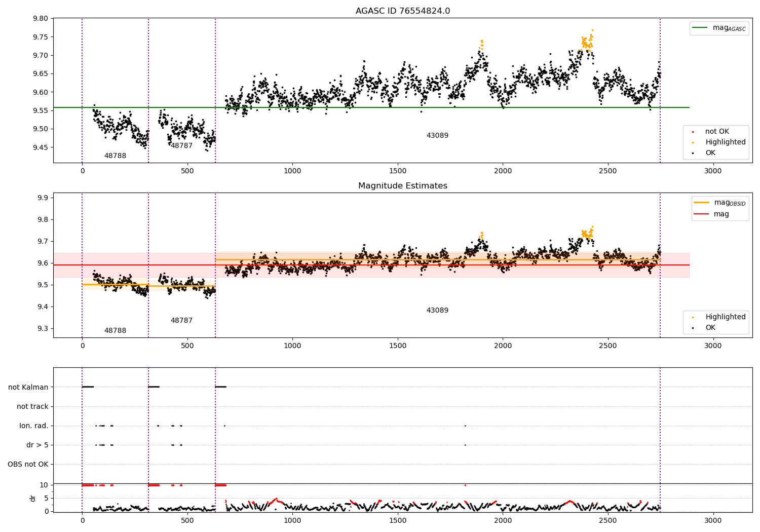Click the 'not Kalman' axis label
The image size is (760, 532).
[x=28, y=388]
